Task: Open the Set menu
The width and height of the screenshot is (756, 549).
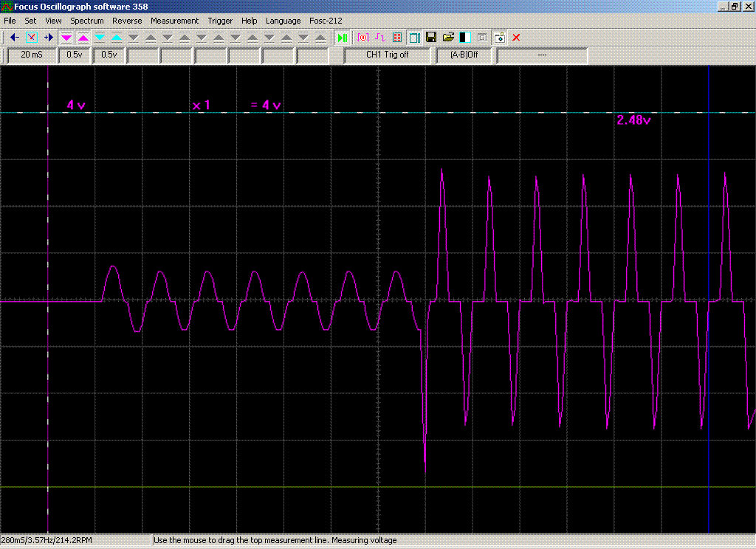Action: pyautogui.click(x=30, y=21)
